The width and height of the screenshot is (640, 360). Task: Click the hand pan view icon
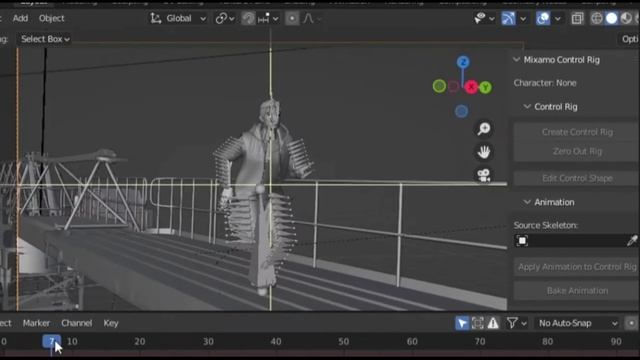coord(484,152)
